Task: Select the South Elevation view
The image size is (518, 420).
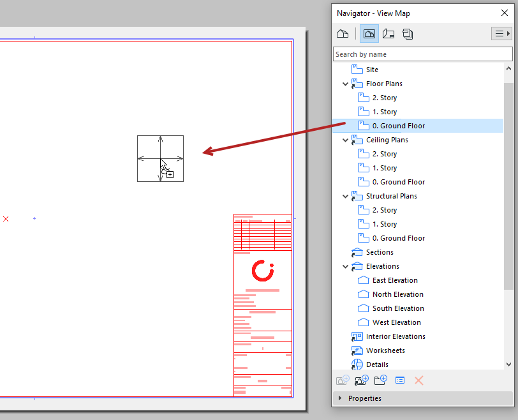Action: (x=398, y=309)
